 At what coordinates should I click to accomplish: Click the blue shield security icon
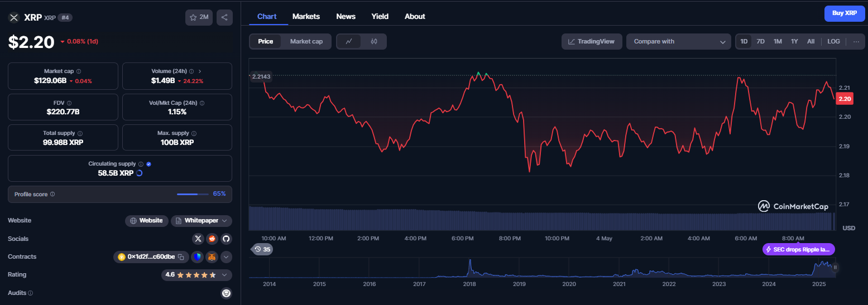pos(197,257)
